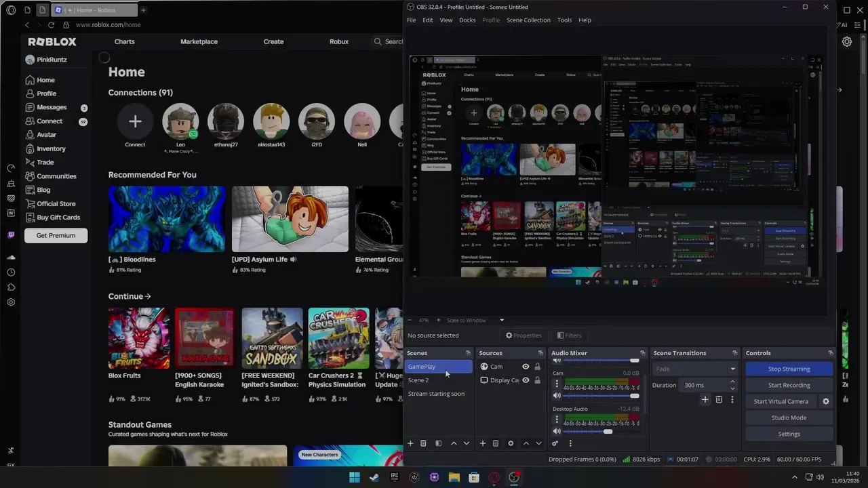Click Start Recording button
This screenshot has width=868, height=488.
789,385
